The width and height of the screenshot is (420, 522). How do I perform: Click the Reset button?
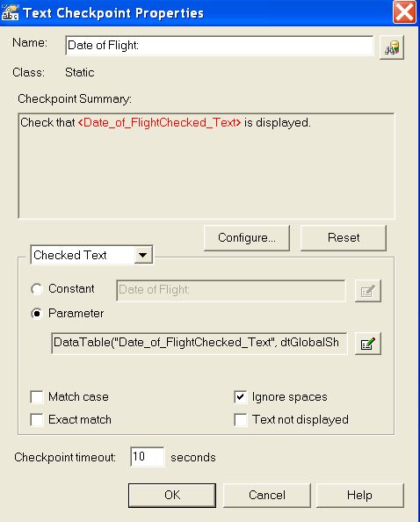click(x=344, y=237)
